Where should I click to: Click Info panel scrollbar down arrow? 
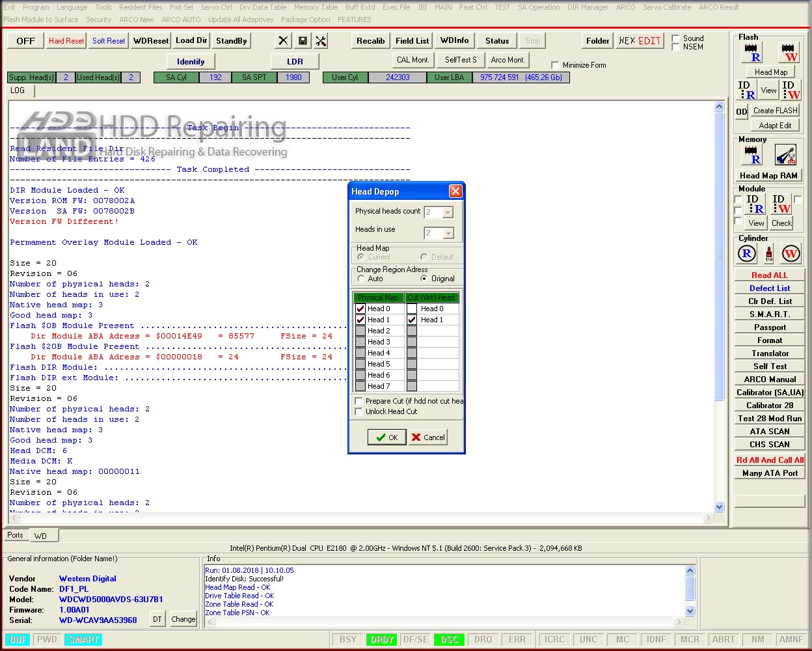coord(690,611)
